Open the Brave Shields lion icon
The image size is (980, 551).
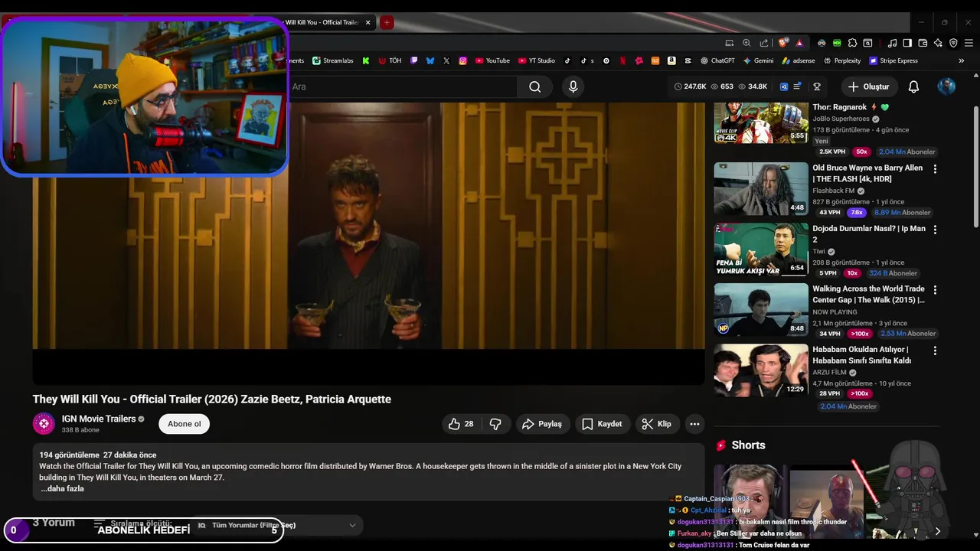(x=782, y=43)
